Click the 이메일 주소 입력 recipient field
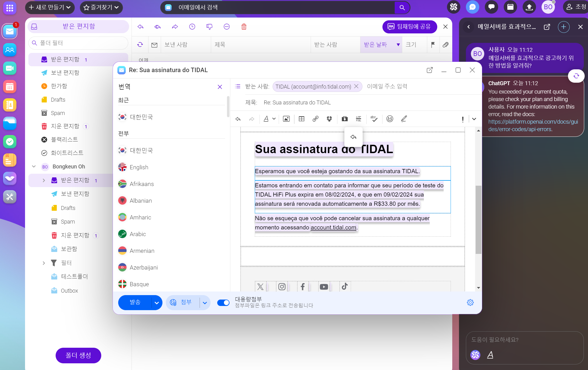 387,87
